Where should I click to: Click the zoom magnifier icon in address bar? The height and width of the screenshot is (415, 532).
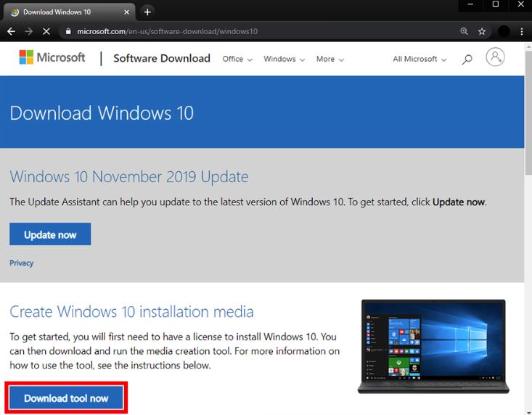click(465, 31)
